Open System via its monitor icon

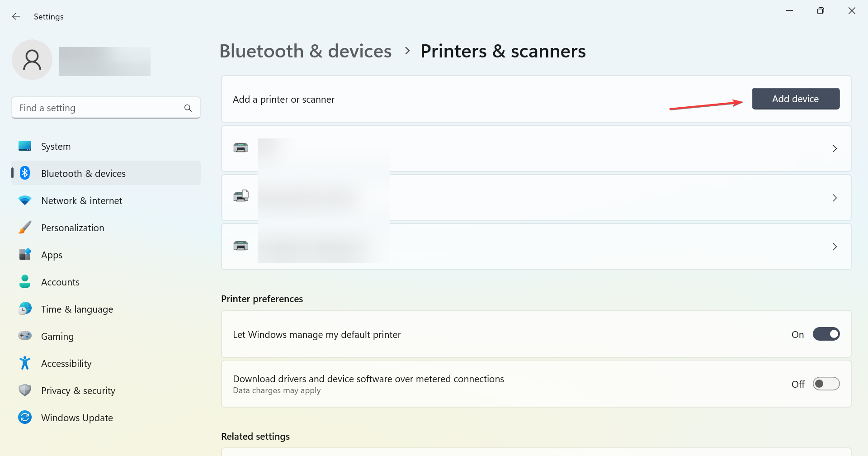click(x=25, y=146)
